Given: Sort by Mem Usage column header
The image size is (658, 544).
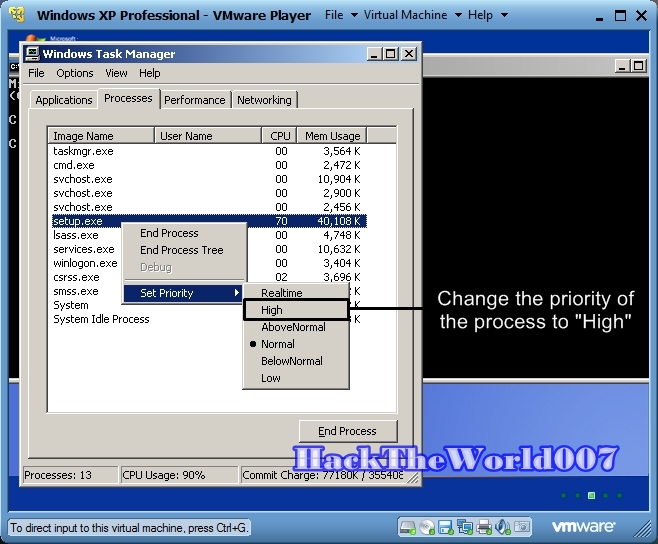Looking at the screenshot, I should tap(332, 136).
